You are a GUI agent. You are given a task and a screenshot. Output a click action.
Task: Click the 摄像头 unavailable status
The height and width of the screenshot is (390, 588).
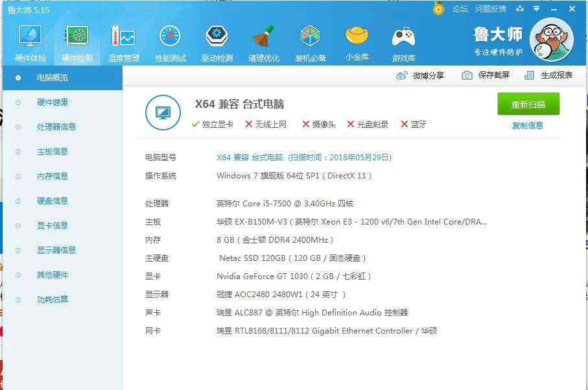[x=319, y=124]
